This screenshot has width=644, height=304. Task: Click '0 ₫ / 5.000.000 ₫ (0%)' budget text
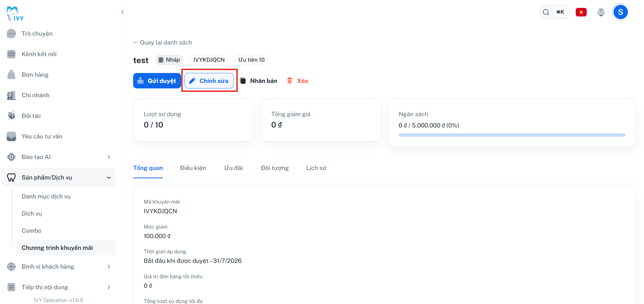[x=429, y=125]
